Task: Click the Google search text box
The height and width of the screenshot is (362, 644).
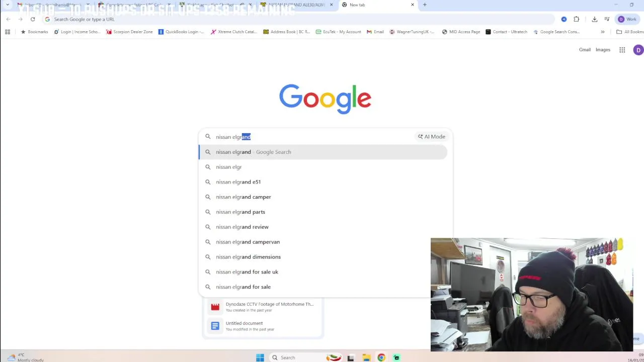Action: pyautogui.click(x=312, y=137)
